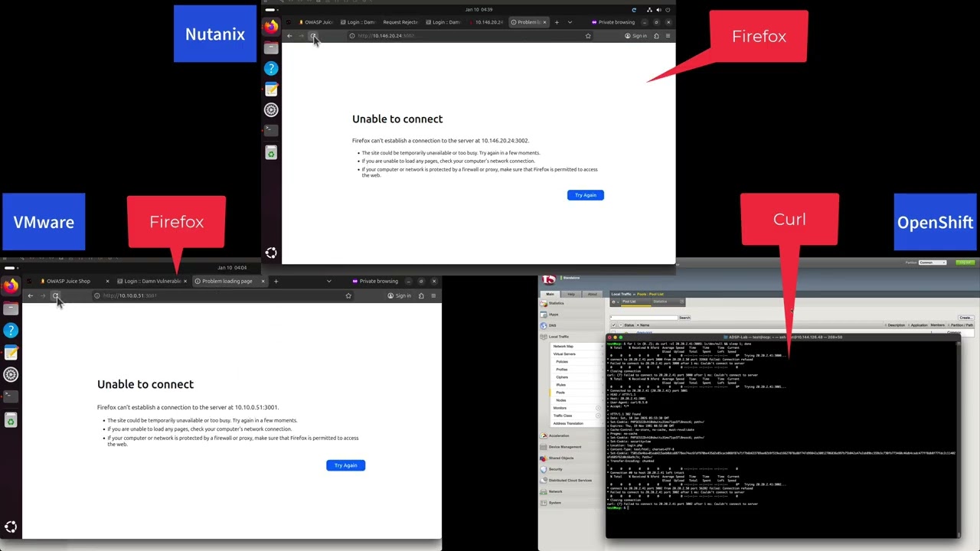This screenshot has height=551, width=980.
Task: Open extensions in the top Firefox window
Action: pos(656,36)
